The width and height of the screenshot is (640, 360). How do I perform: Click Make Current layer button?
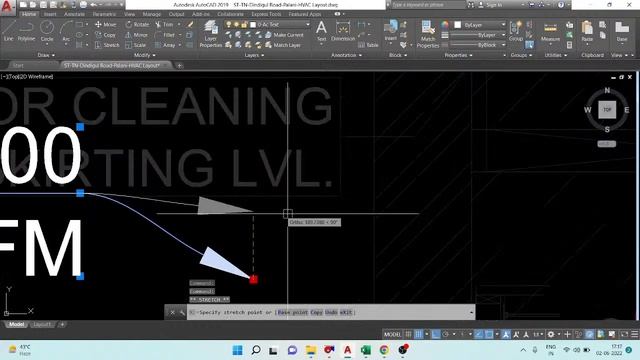tap(284, 35)
